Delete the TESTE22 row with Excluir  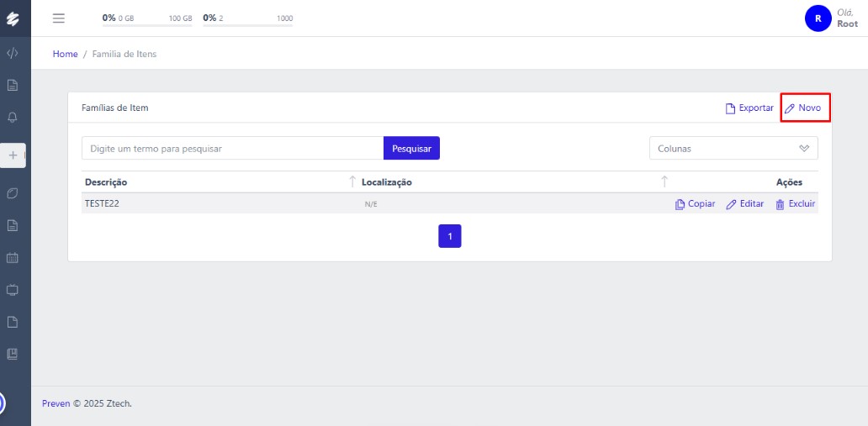pyautogui.click(x=795, y=204)
